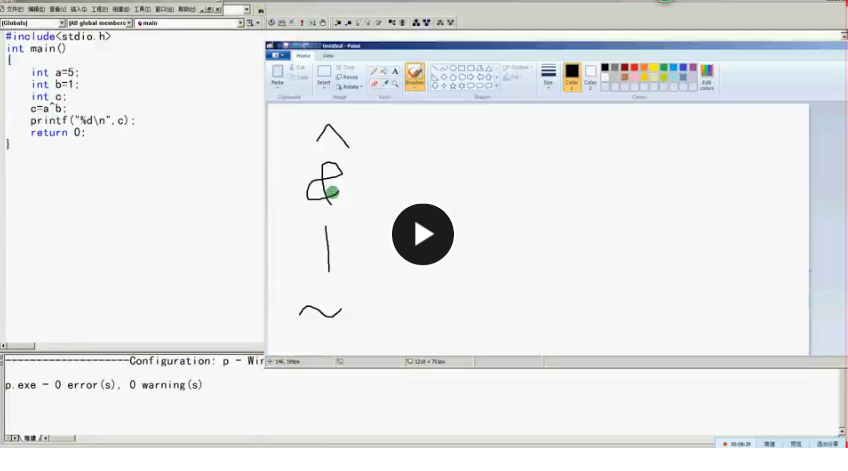The width and height of the screenshot is (848, 471).
Task: Open the first Chinese menu in IDE menu bar
Action: point(15,9)
